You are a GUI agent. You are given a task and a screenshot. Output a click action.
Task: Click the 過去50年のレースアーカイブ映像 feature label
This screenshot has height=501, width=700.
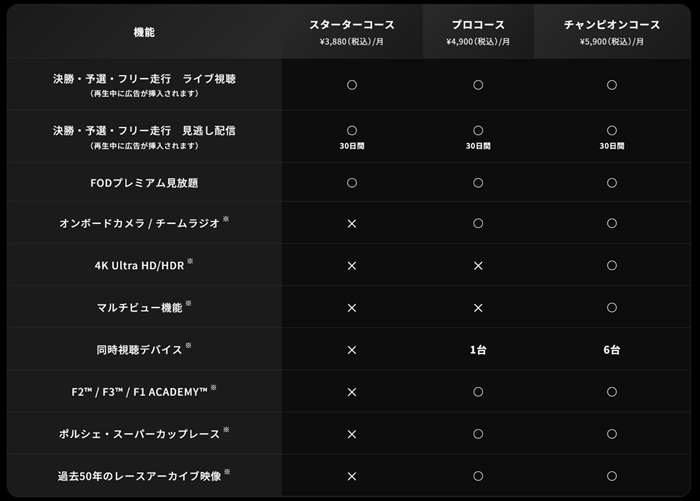pos(139,476)
